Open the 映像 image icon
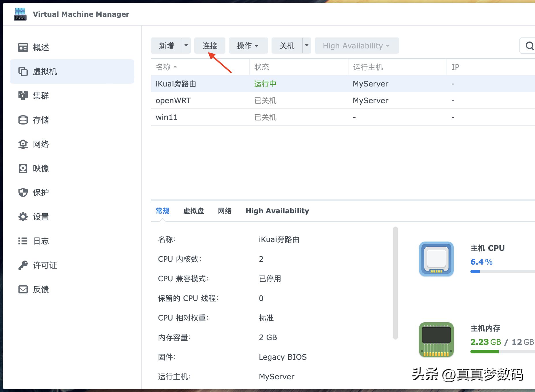 pyautogui.click(x=23, y=168)
